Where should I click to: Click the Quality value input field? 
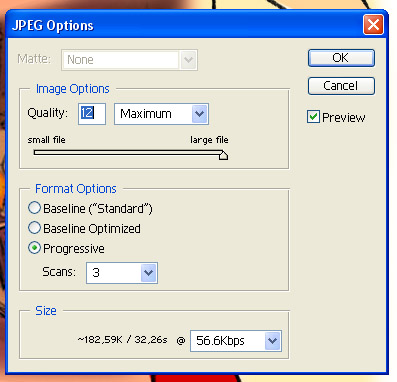[92, 114]
